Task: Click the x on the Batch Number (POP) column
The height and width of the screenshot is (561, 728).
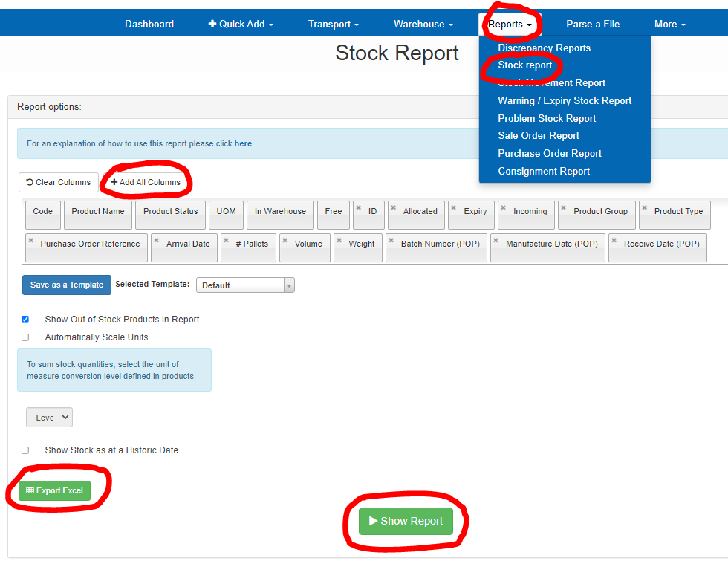Action: (x=390, y=240)
